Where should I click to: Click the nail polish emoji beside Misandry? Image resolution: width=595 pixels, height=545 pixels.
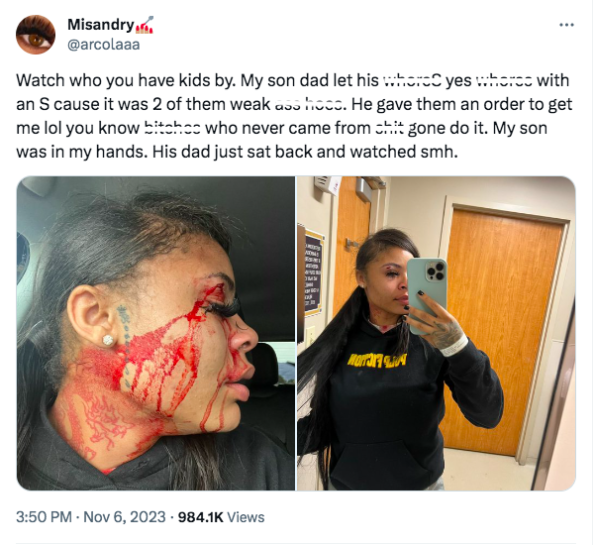[x=145, y=25]
